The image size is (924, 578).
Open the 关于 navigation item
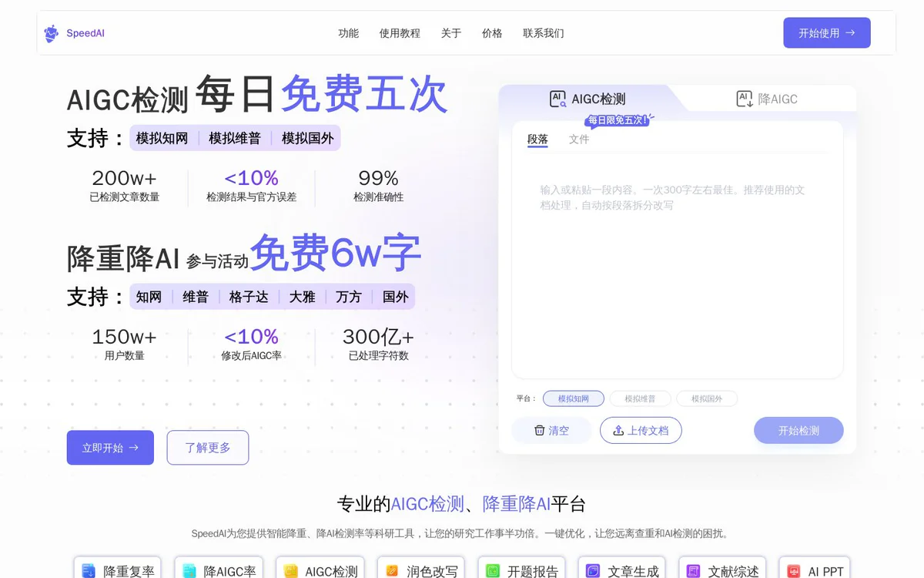tap(451, 33)
